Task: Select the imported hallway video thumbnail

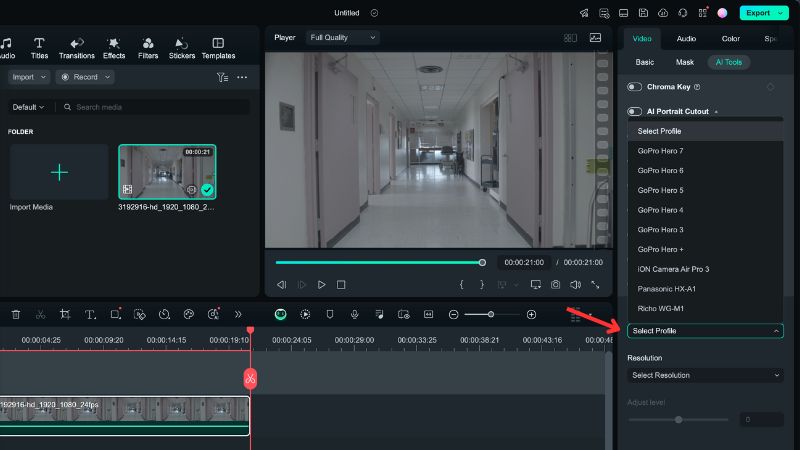Action: [x=167, y=172]
